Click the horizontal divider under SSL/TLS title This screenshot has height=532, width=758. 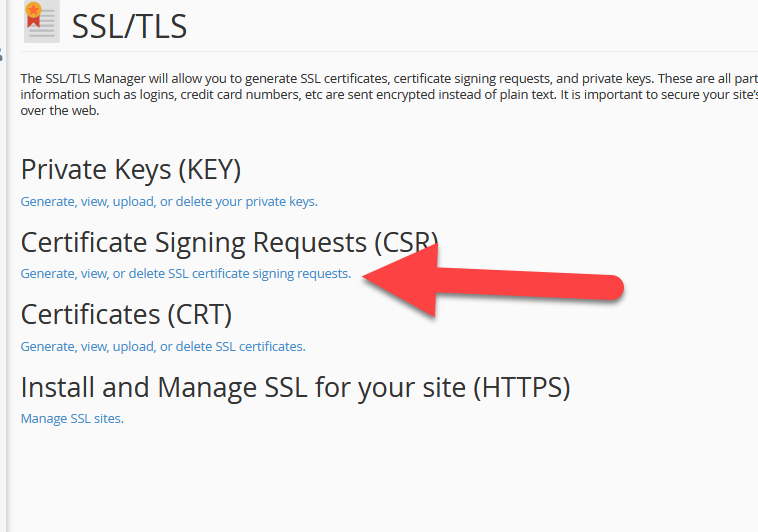pos(389,51)
